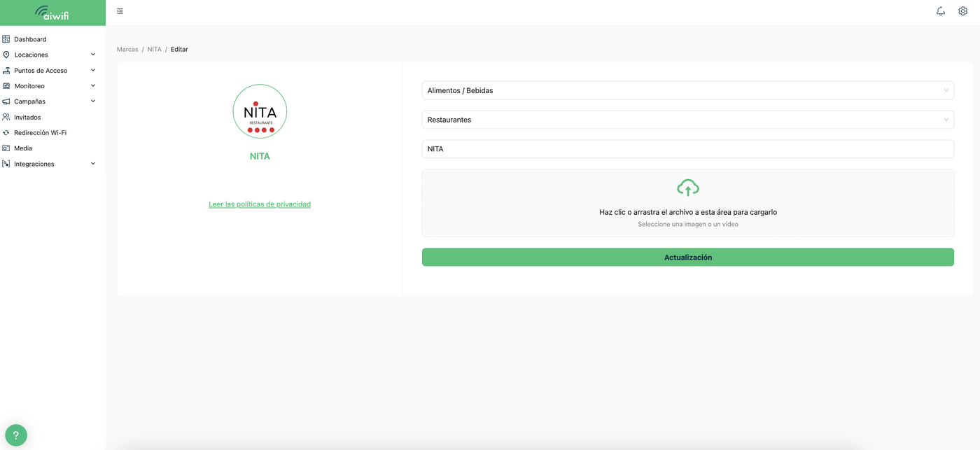Click the Redirección Wi-Fi arrows icon
The image size is (980, 450).
click(x=6, y=132)
